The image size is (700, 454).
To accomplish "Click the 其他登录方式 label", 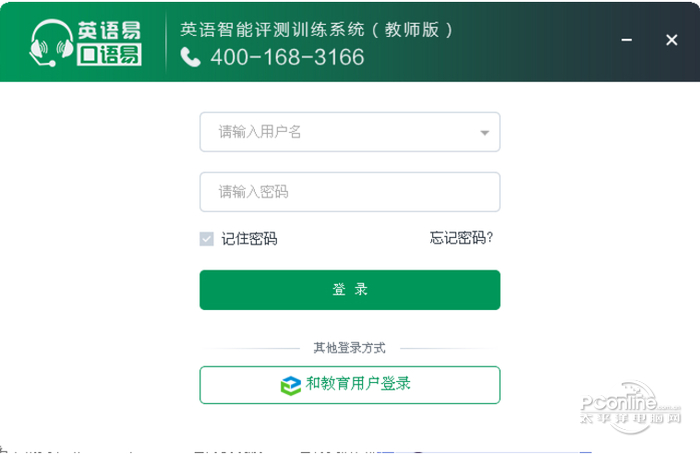I will pos(349,348).
